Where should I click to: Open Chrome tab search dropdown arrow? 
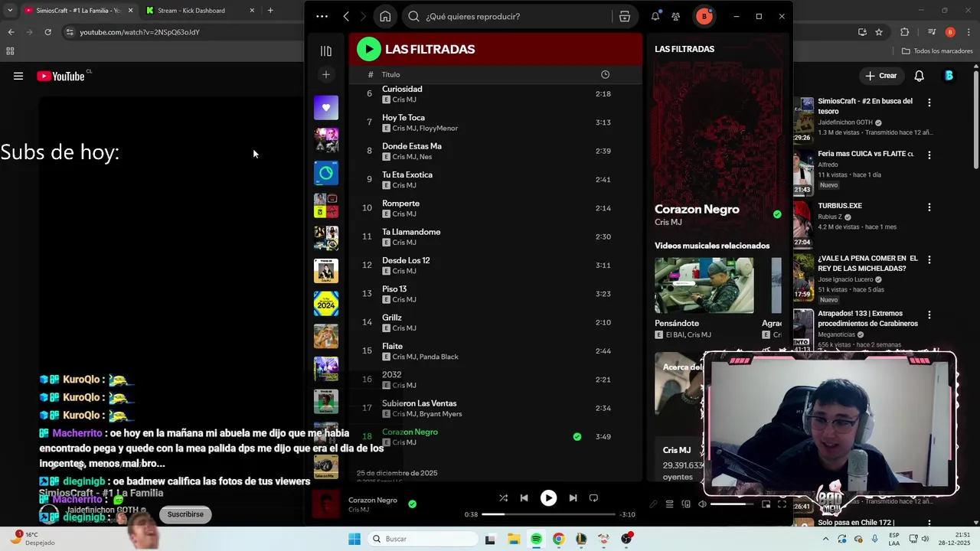(x=10, y=11)
